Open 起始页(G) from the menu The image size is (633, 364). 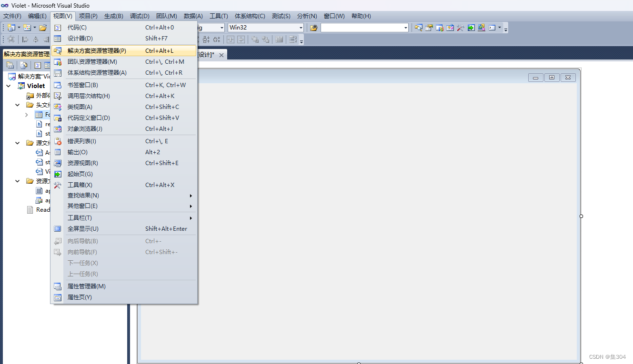(x=124, y=174)
